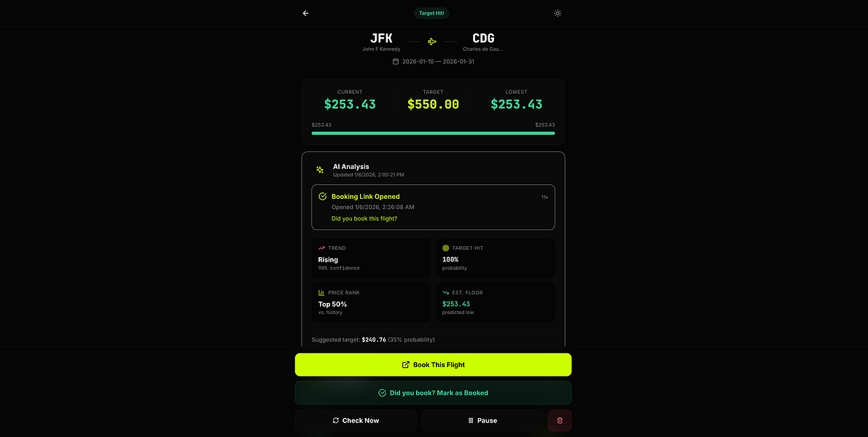
Task: Click the Price Rank bar chart icon
Action: coord(321,293)
